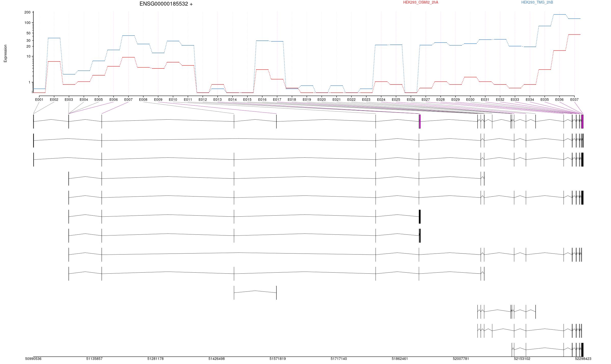Screen dimensions: 611x364
Task: Select the HEK293_OSMI2_2hA legend label
Action: click(421, 2)
